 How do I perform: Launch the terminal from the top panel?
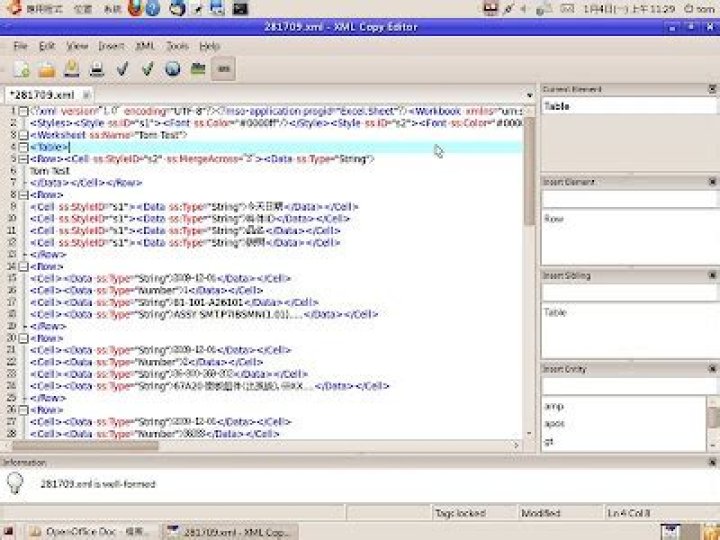(240, 8)
